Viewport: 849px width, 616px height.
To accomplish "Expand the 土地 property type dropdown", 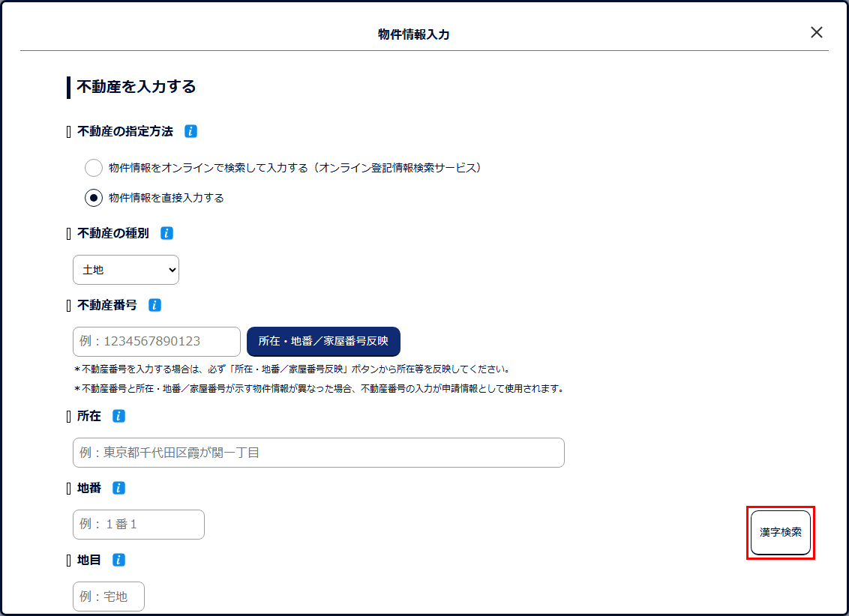I will coord(126,270).
